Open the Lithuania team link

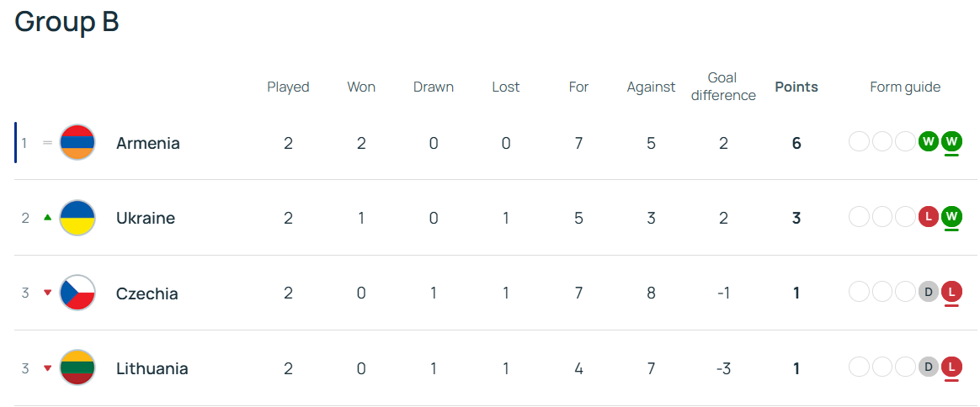pyautogui.click(x=152, y=368)
